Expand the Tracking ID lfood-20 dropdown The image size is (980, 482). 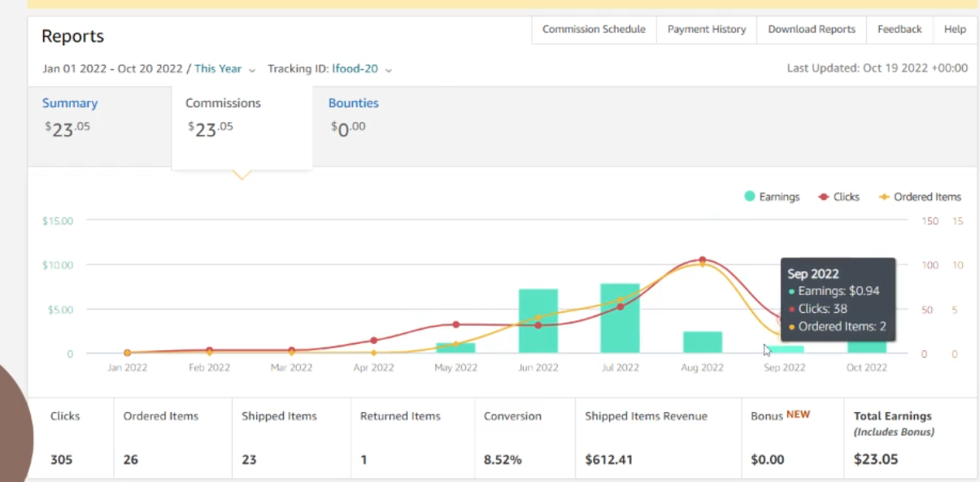(362, 69)
